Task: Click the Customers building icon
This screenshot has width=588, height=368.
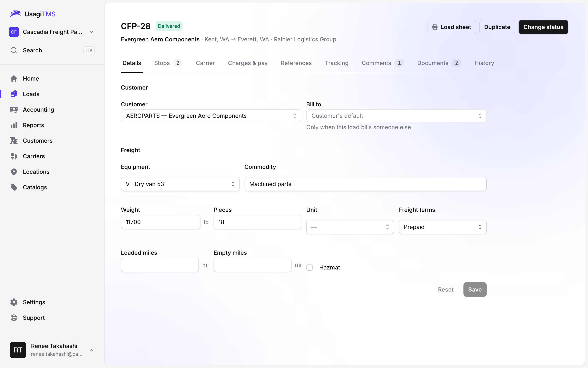Action: click(x=14, y=141)
